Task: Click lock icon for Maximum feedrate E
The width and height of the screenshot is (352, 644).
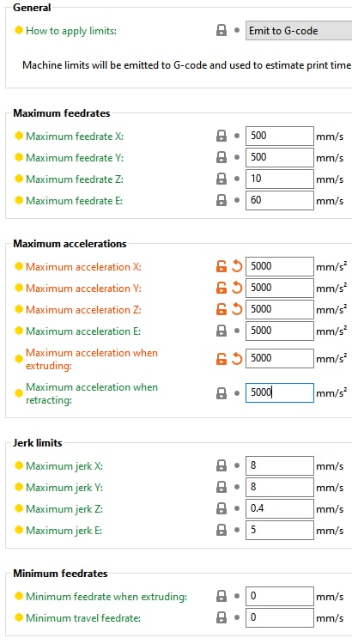Action: tap(222, 200)
